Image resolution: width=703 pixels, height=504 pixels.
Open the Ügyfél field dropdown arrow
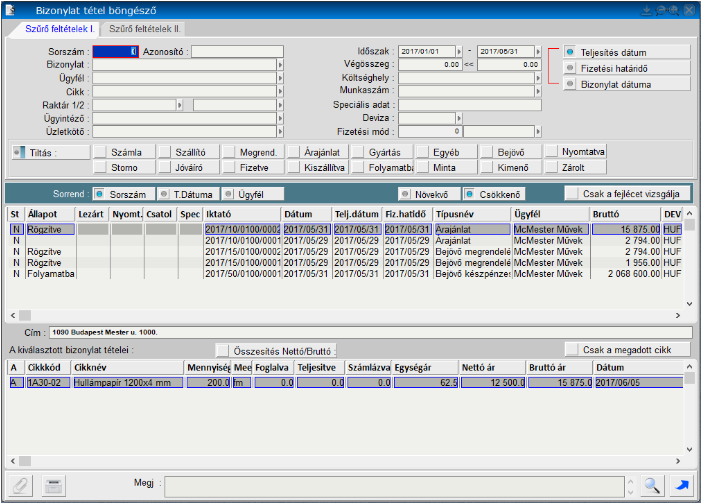pos(281,77)
